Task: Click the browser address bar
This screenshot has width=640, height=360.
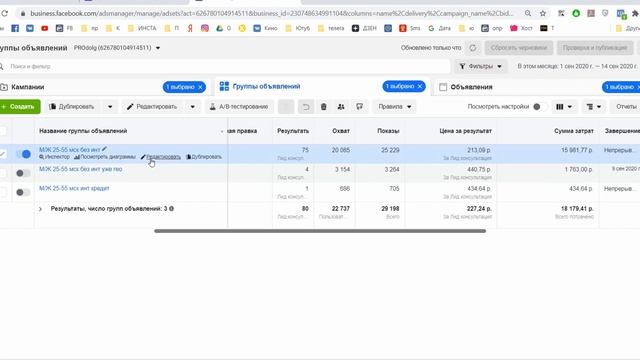Action: tap(271, 13)
